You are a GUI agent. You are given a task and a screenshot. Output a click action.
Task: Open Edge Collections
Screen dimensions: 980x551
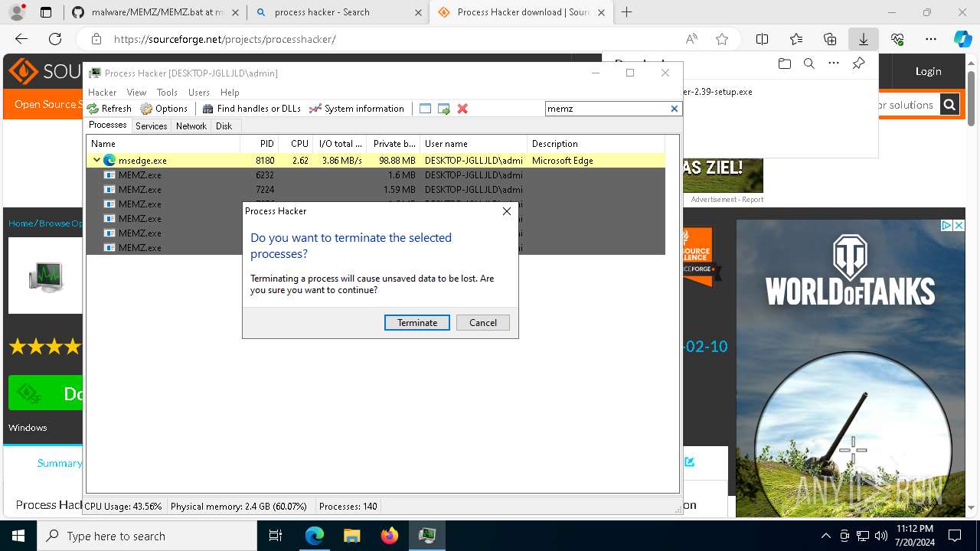(830, 39)
